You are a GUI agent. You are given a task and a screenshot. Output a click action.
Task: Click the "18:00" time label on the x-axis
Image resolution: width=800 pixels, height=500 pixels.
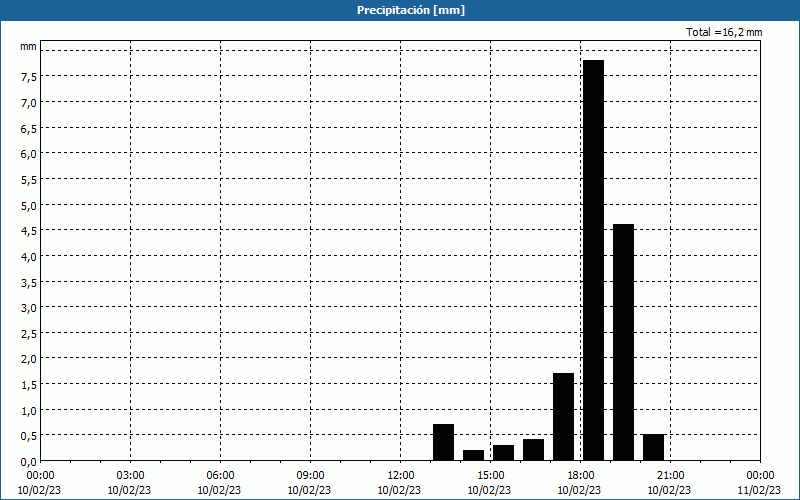pyautogui.click(x=581, y=476)
